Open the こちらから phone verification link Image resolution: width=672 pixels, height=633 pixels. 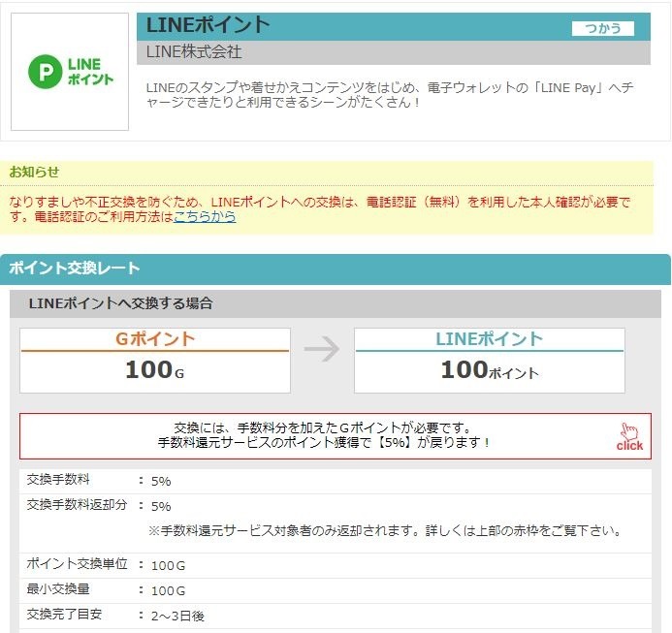pyautogui.click(x=205, y=216)
